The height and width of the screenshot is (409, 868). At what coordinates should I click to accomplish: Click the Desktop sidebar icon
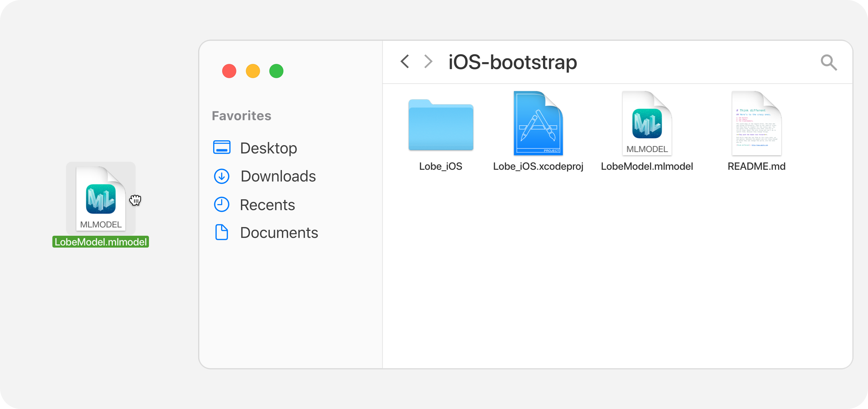(x=222, y=147)
